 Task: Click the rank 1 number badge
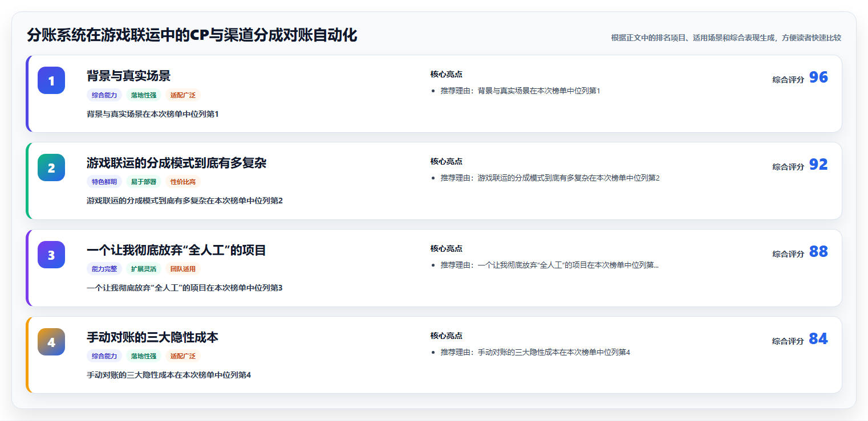pos(51,80)
